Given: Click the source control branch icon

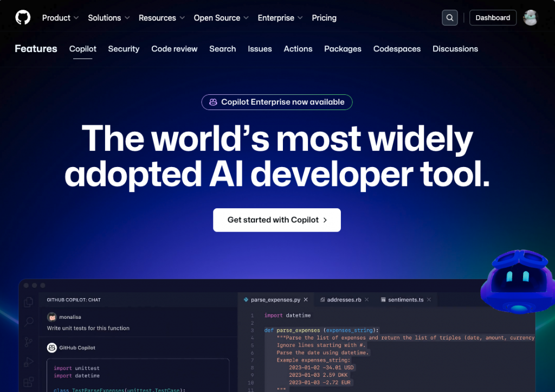Looking at the screenshot, I should click(29, 342).
